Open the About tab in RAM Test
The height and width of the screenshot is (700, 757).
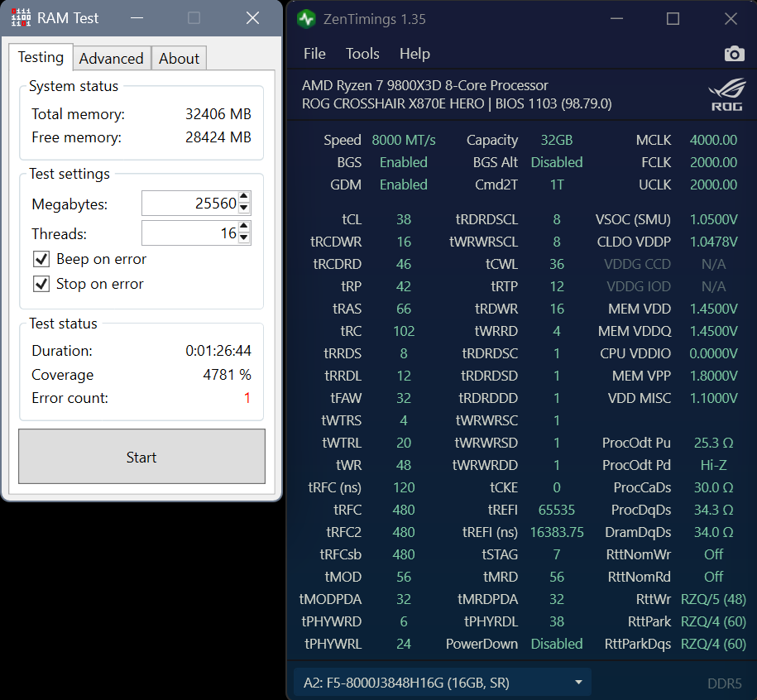pos(179,59)
